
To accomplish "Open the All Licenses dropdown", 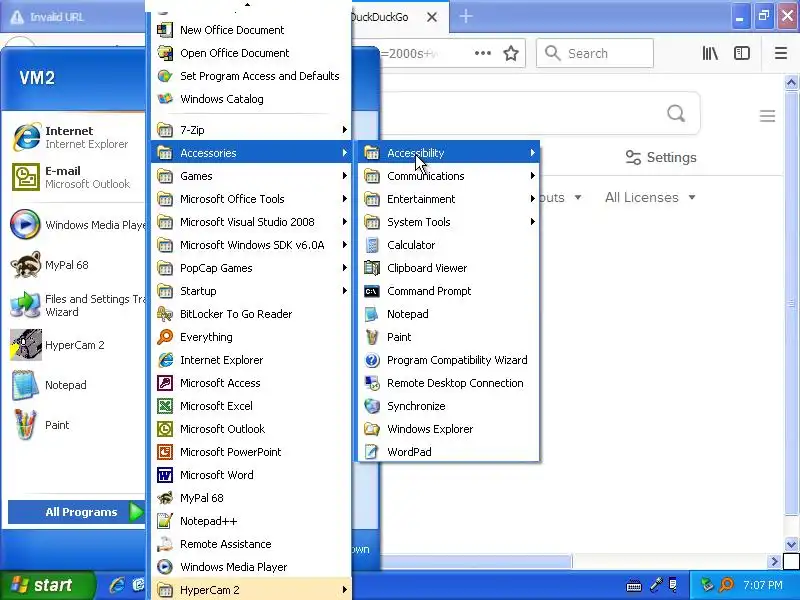I will coord(650,197).
